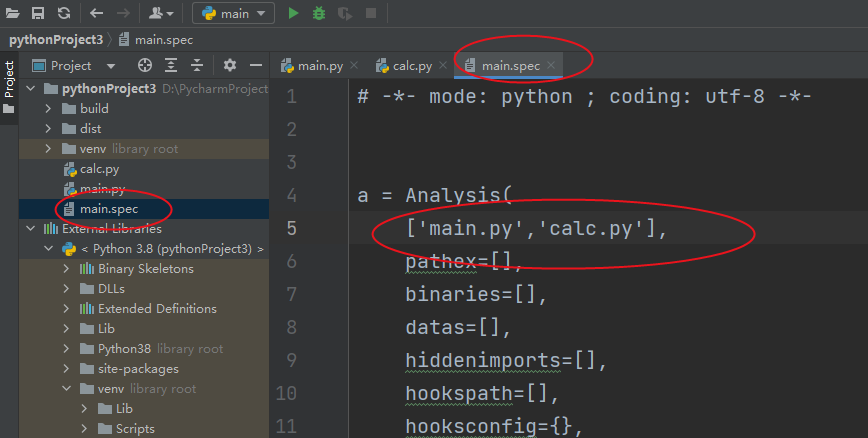The image size is (868, 438).
Task: Expand the Scripts folder
Action: [x=84, y=429]
